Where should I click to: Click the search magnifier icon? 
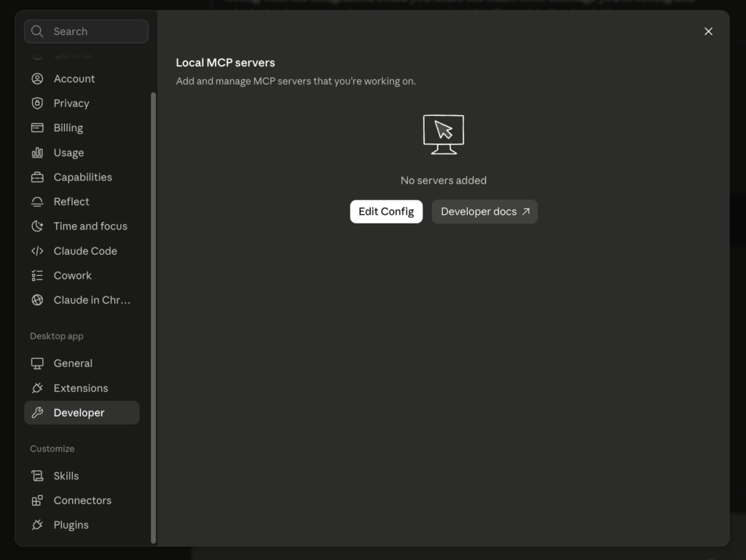[x=37, y=31]
